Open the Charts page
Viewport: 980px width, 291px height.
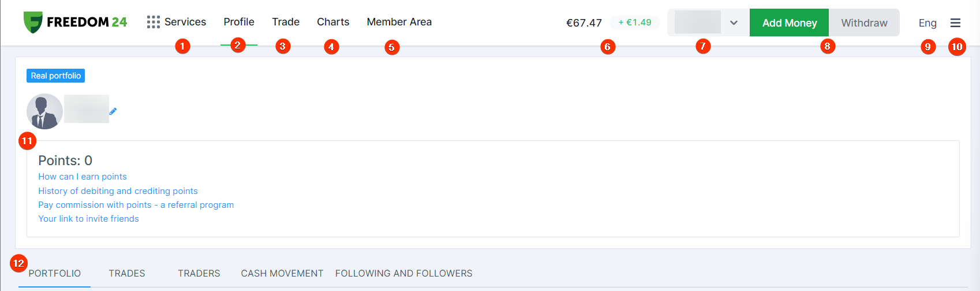[x=333, y=22]
